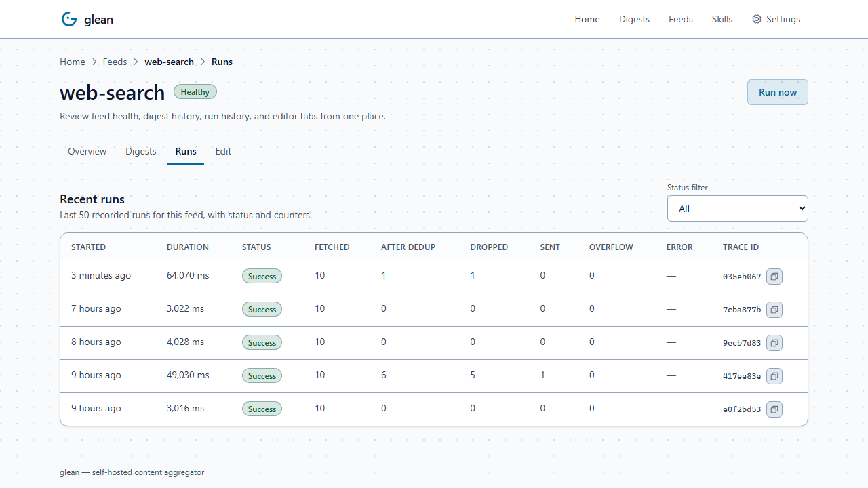Viewport: 868px width, 488px height.
Task: Switch to the Overview tab
Action: coord(87,151)
